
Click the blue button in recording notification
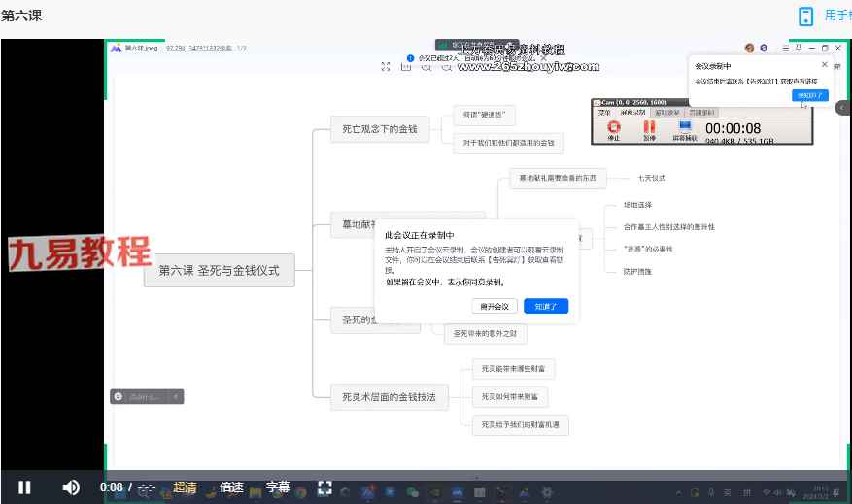pyautogui.click(x=809, y=95)
